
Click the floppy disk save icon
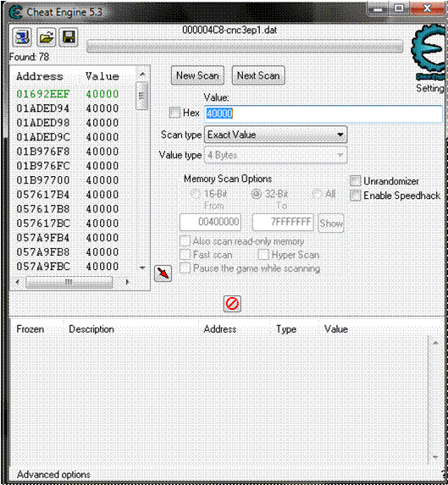tap(69, 37)
